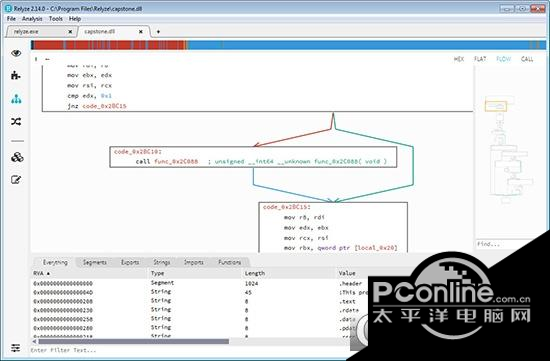Click the local_0x20 operand
550x361 pixels.
377,248
